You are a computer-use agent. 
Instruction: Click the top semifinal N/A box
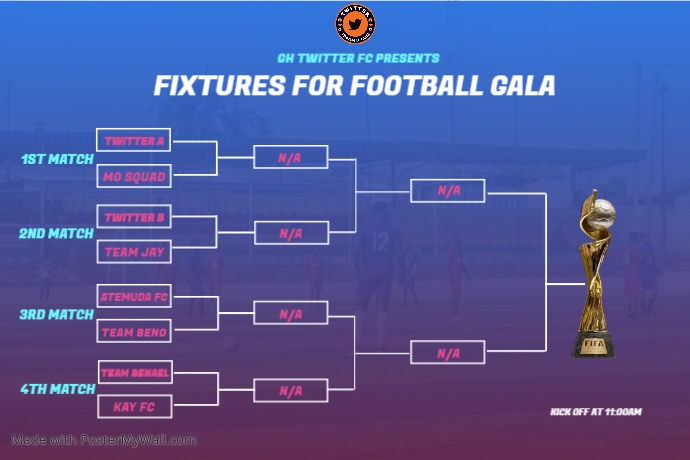pos(448,191)
